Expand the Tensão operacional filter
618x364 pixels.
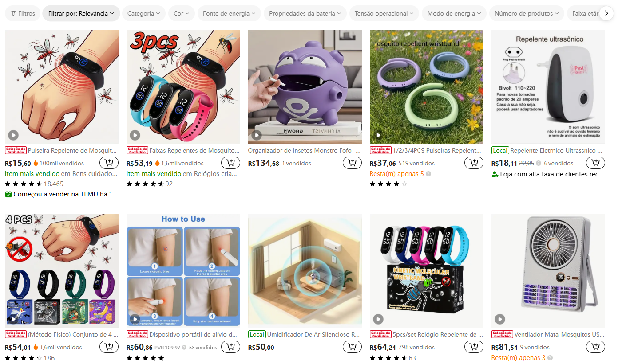[384, 13]
